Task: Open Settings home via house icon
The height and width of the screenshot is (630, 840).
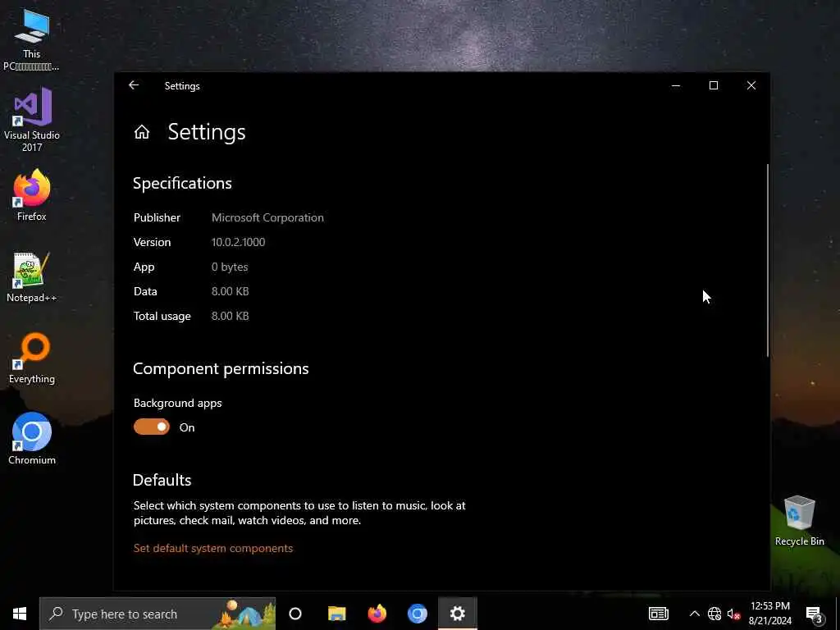Action: (142, 132)
